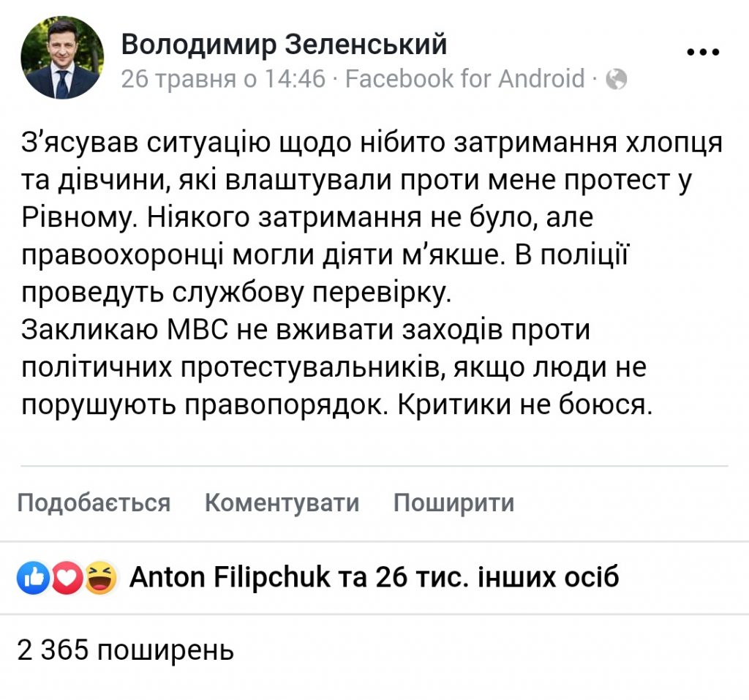Open the author's profile picture
Screen dimensions: 749x700
pyautogui.click(x=62, y=57)
